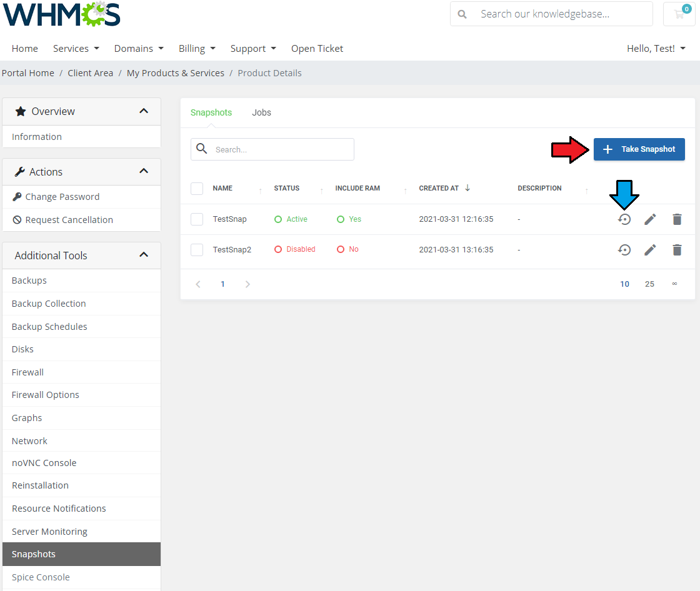Tick the checkbox next to TestSnap2
Viewport: 700px width, 591px height.
(197, 250)
